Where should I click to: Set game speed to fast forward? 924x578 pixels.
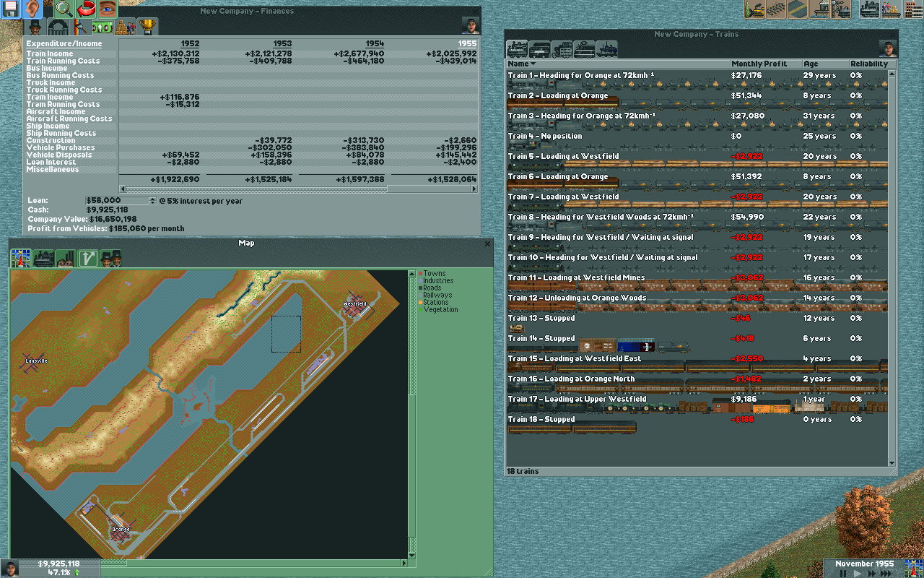[x=873, y=573]
